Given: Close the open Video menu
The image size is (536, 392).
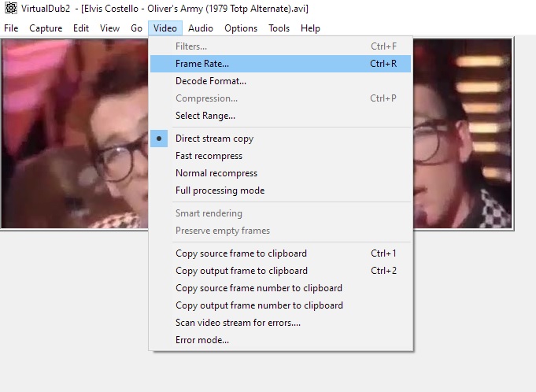Looking at the screenshot, I should [165, 28].
